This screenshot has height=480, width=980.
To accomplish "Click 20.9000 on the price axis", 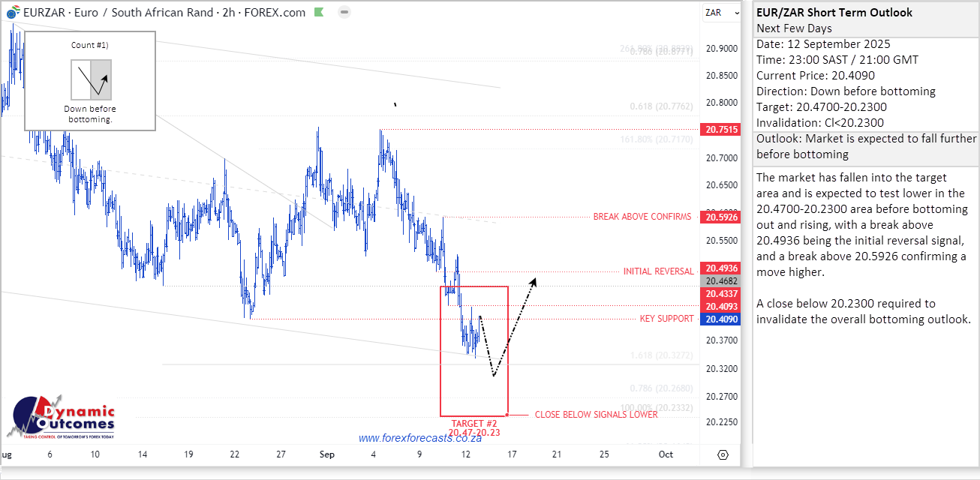I will (x=721, y=49).
